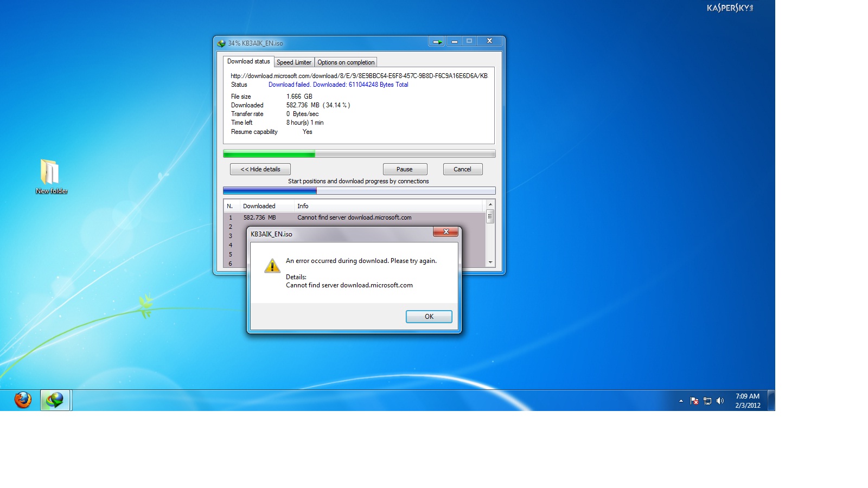This screenshot has height=488, width=868.
Task: Pause the download
Action: pos(405,169)
